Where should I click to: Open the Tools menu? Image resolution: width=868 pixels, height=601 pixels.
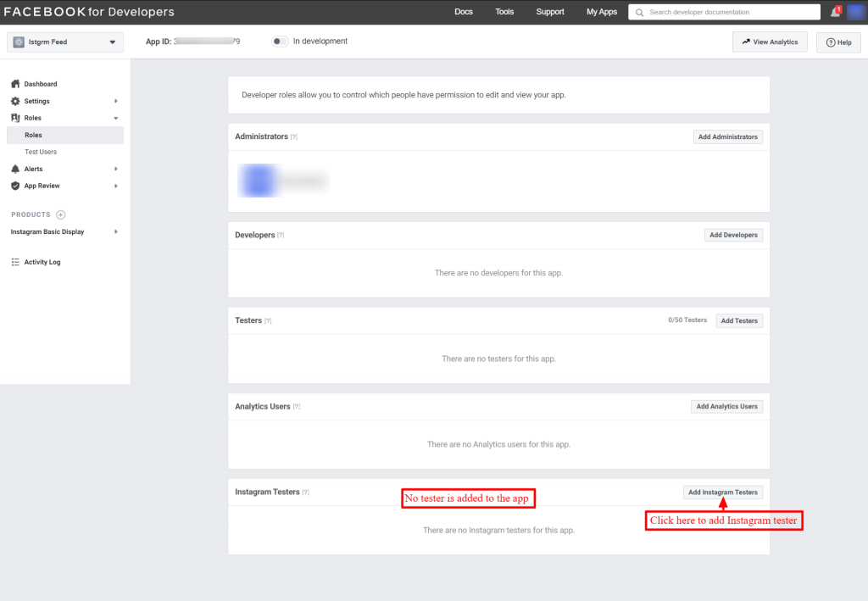(504, 12)
